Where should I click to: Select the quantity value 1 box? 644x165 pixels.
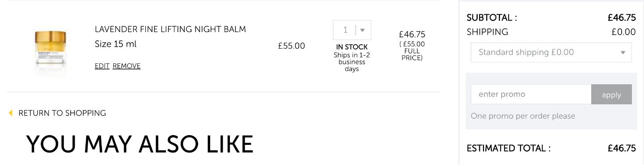tap(352, 30)
